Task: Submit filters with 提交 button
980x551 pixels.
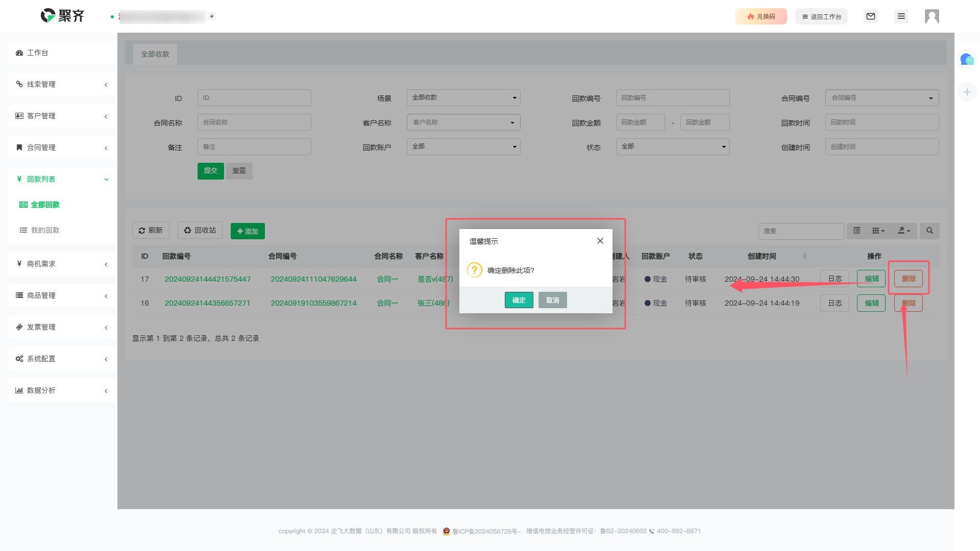Action: click(x=211, y=171)
